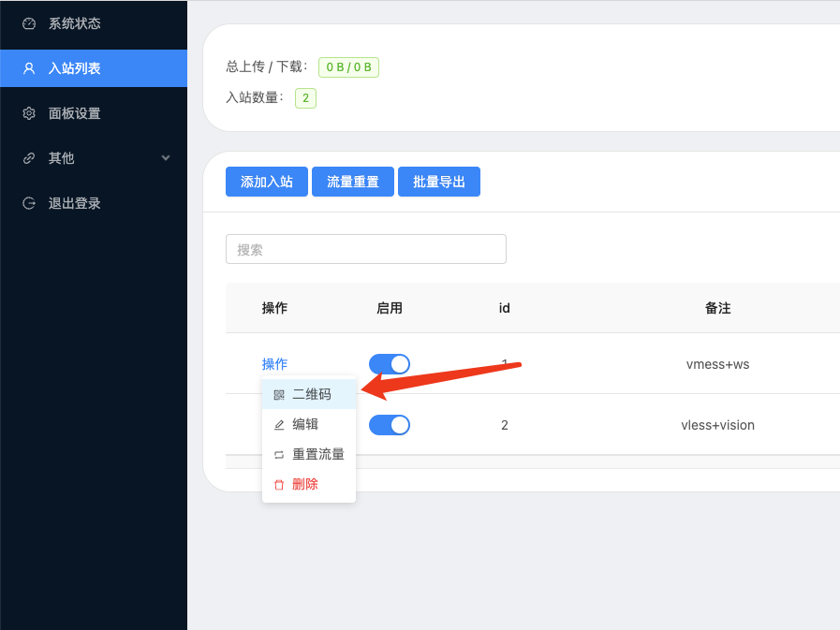This screenshot has width=840, height=630.
Task: Click the 批量导出 button
Action: coord(439,182)
